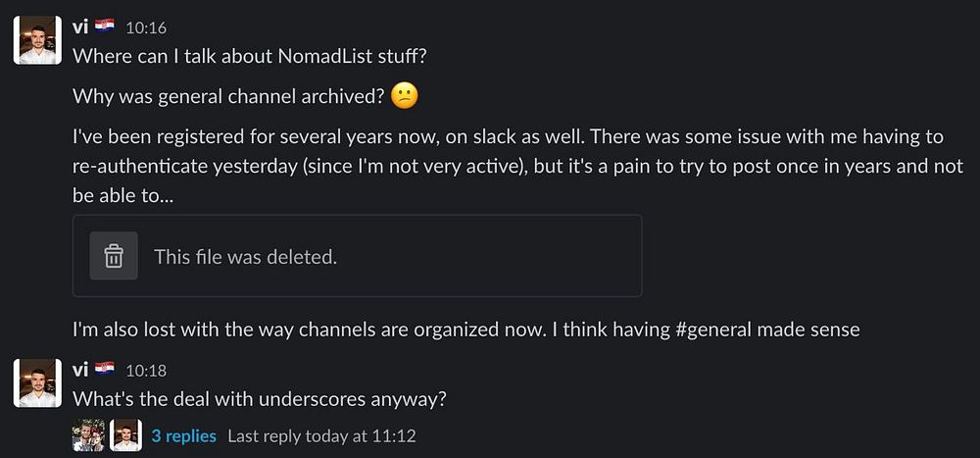Click username vi on the 10:18 message
Screen dimensions: 980x458
pos(81,369)
